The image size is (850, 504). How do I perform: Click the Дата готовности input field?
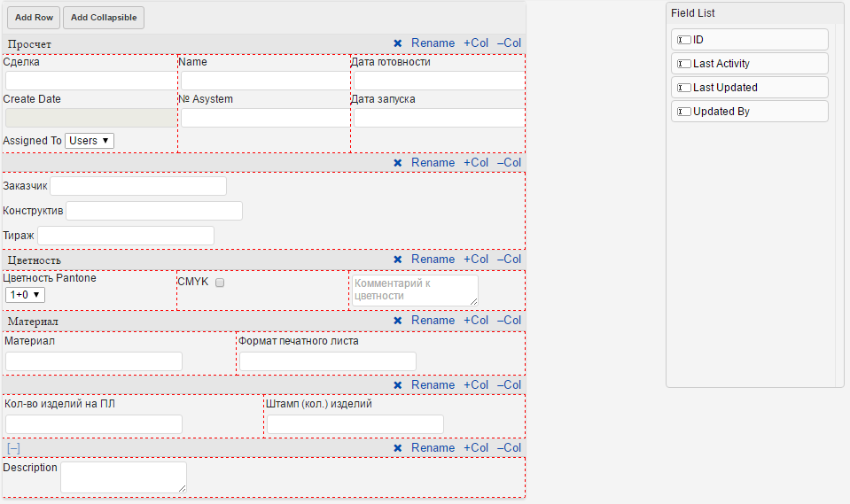point(439,81)
